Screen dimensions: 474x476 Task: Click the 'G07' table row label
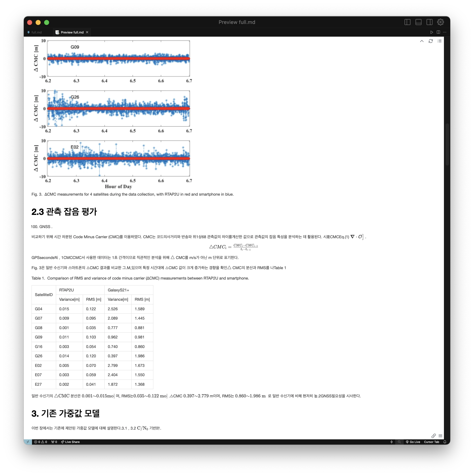(38, 318)
